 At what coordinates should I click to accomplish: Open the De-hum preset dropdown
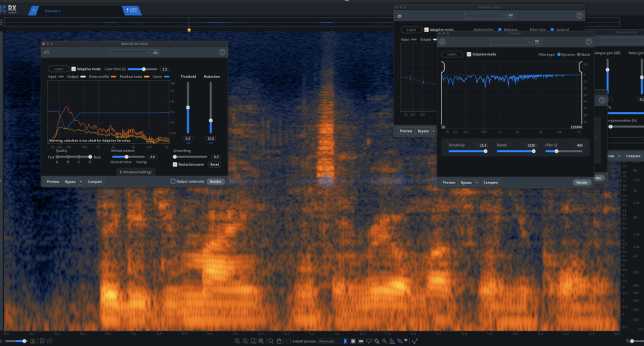(511, 41)
